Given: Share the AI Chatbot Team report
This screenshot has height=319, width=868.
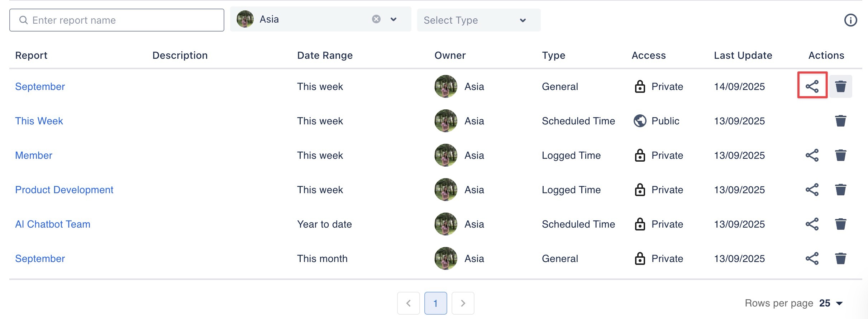Looking at the screenshot, I should click(x=812, y=224).
